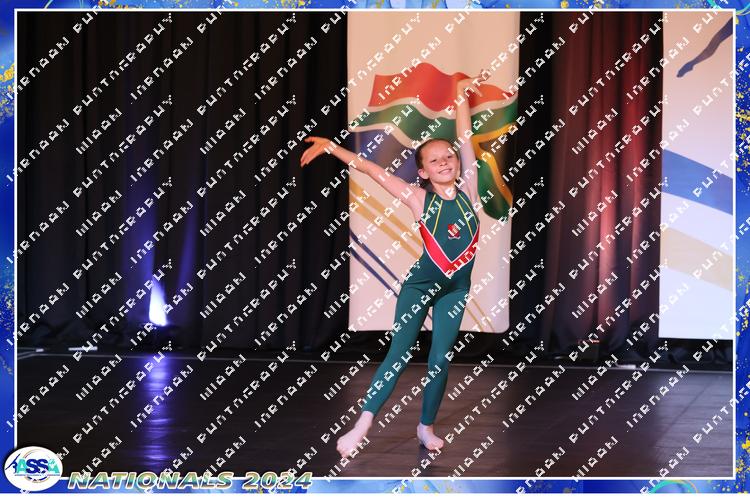Click the ASSA logo in bottom-left corner

point(32,468)
